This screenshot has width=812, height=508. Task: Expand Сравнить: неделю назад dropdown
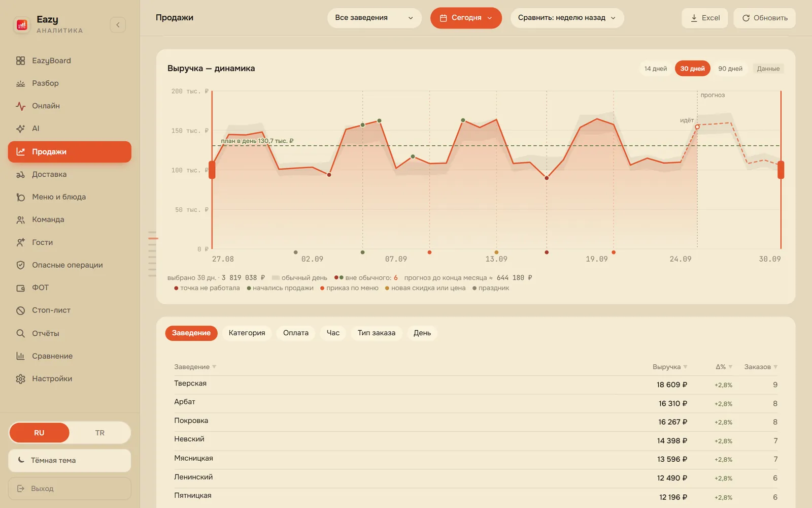pos(567,18)
